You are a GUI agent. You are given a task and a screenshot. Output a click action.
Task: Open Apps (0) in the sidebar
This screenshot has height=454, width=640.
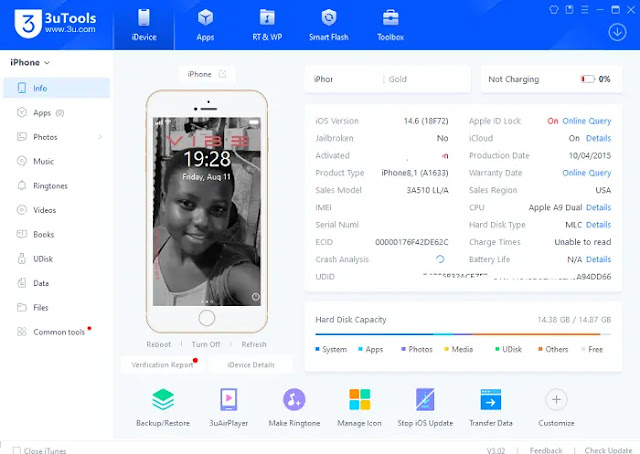point(56,113)
